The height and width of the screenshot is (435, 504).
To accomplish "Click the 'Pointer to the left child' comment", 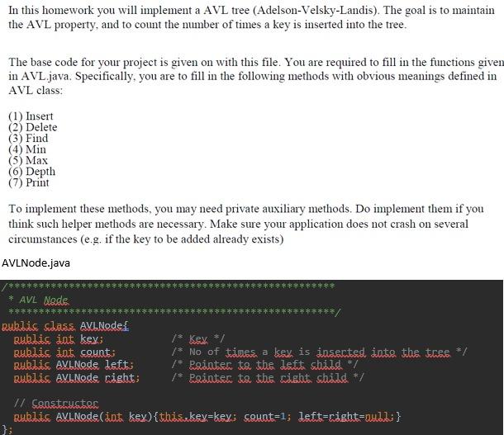I will coord(265,365).
